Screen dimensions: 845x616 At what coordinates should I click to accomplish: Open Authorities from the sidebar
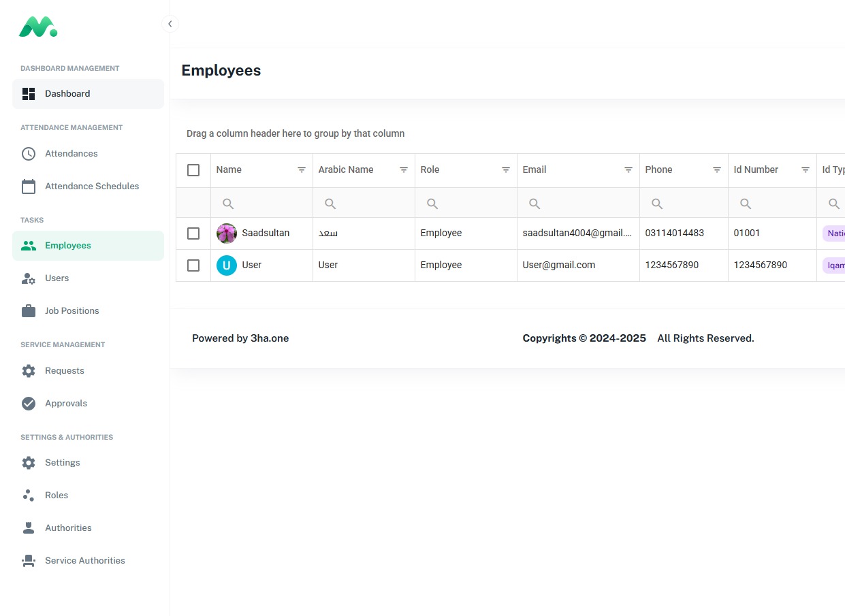[x=68, y=528]
